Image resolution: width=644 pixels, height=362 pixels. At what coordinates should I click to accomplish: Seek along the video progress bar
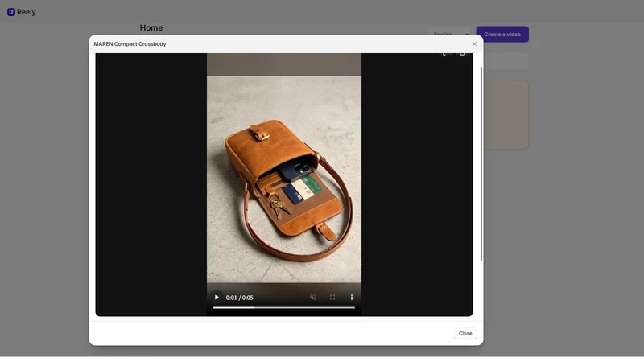point(284,307)
